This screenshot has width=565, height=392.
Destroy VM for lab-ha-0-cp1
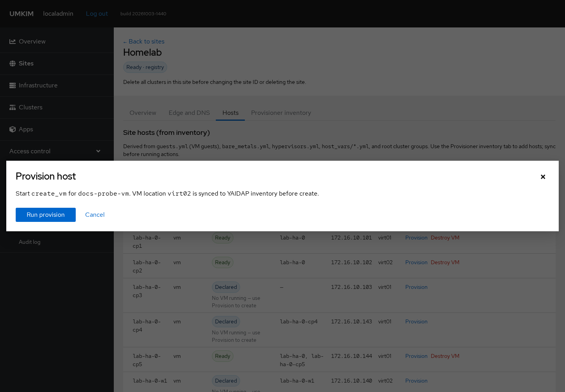pos(445,238)
